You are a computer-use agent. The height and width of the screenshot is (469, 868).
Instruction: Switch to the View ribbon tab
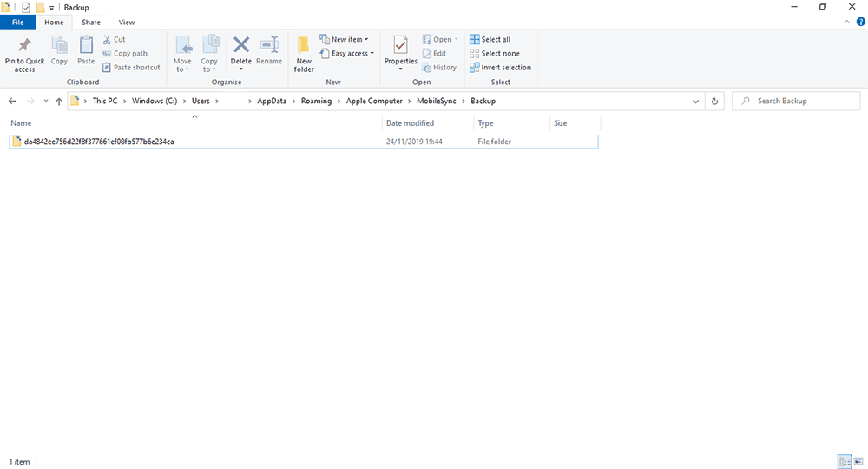(x=126, y=23)
